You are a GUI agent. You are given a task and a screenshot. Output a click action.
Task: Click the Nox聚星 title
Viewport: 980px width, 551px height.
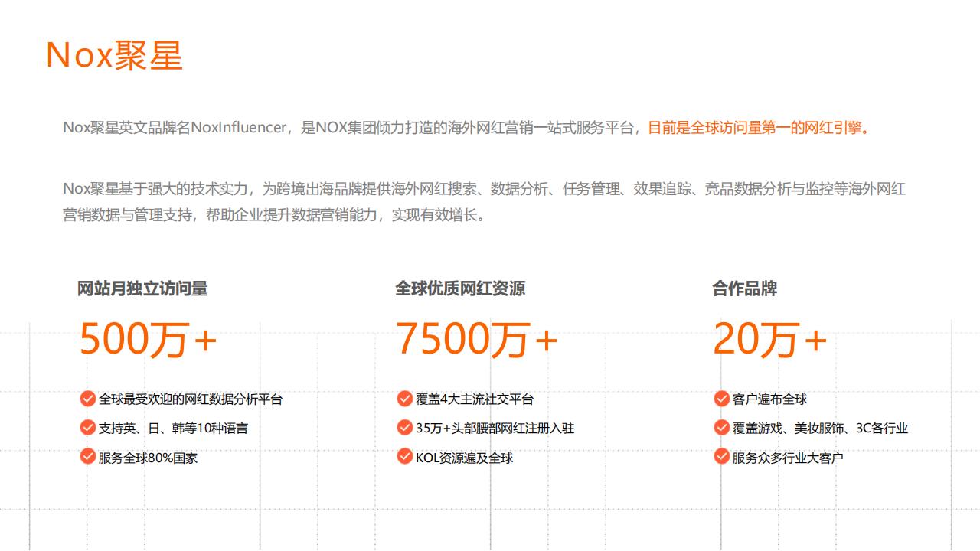click(115, 55)
